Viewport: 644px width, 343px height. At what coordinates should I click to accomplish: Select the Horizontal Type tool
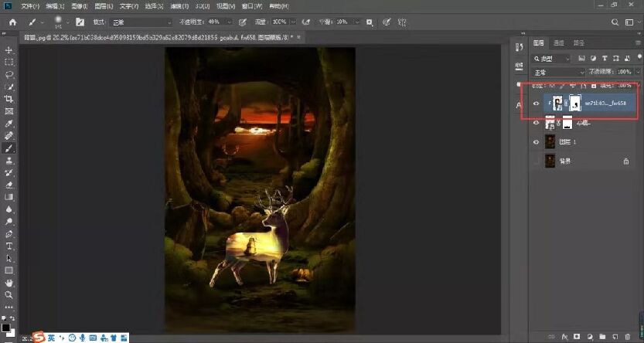[9, 246]
